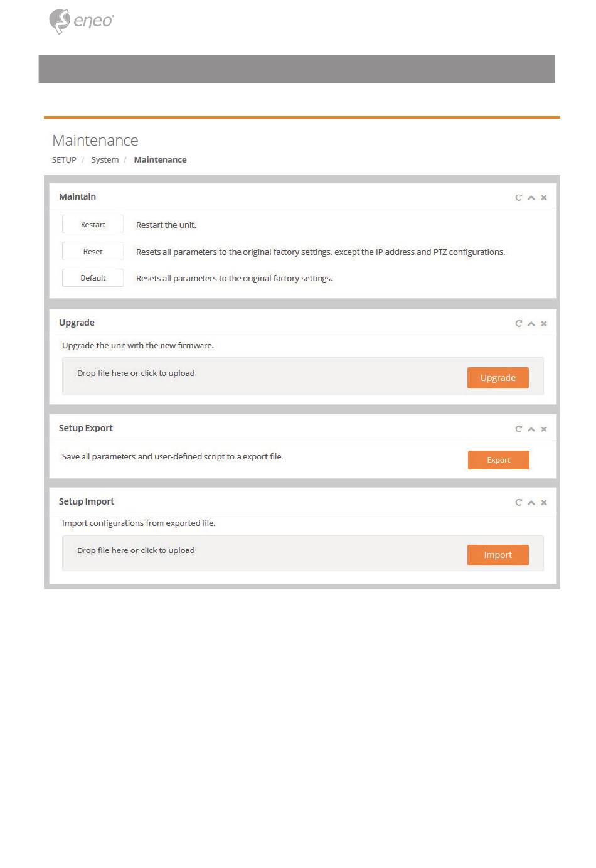Viewport: 596px width, 868px height.
Task: Refresh the Setup Export panel
Action: coord(519,429)
